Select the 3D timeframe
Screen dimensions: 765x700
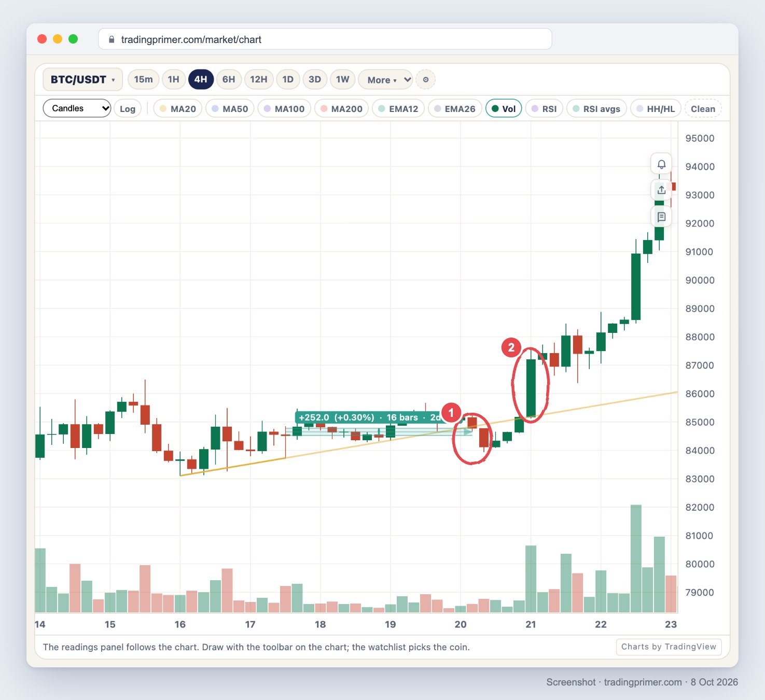pos(315,79)
